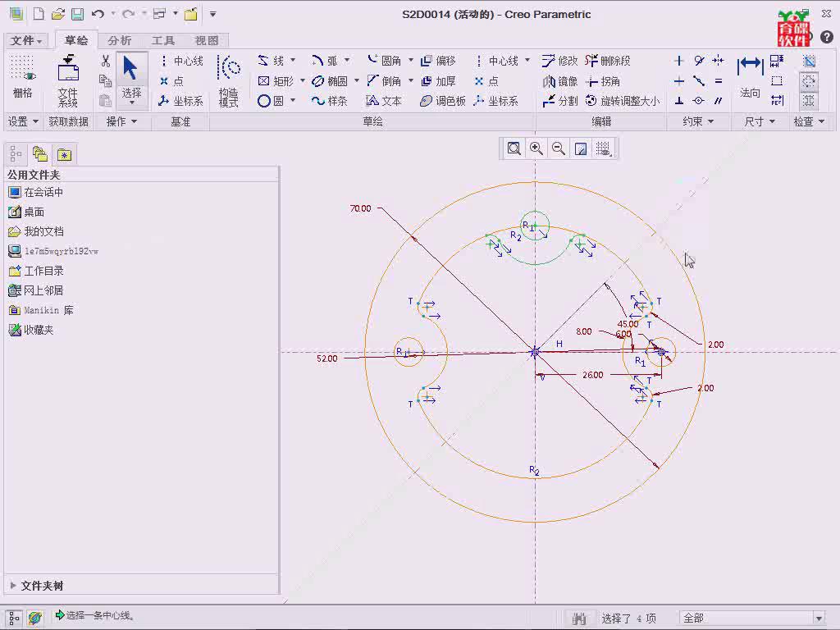Apply the vertical constraint icon
This screenshot has height=630, width=840.
coord(678,61)
